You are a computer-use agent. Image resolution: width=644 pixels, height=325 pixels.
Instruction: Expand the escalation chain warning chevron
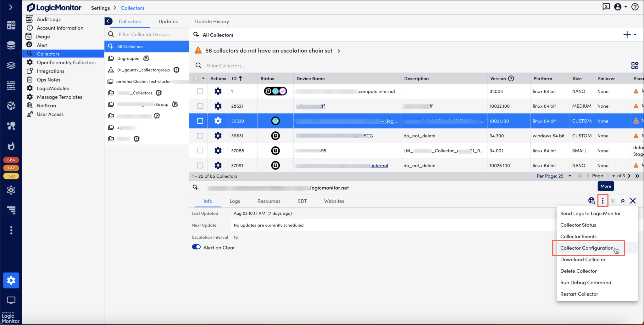[x=339, y=50]
